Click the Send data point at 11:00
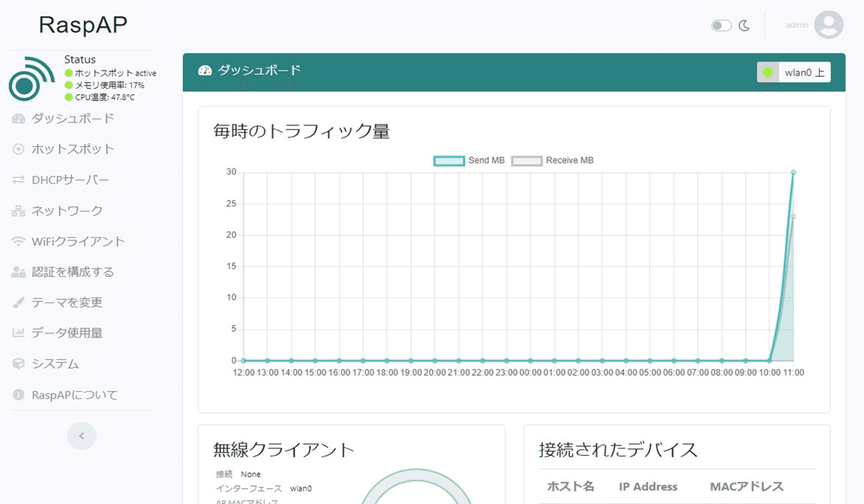 coord(793,172)
